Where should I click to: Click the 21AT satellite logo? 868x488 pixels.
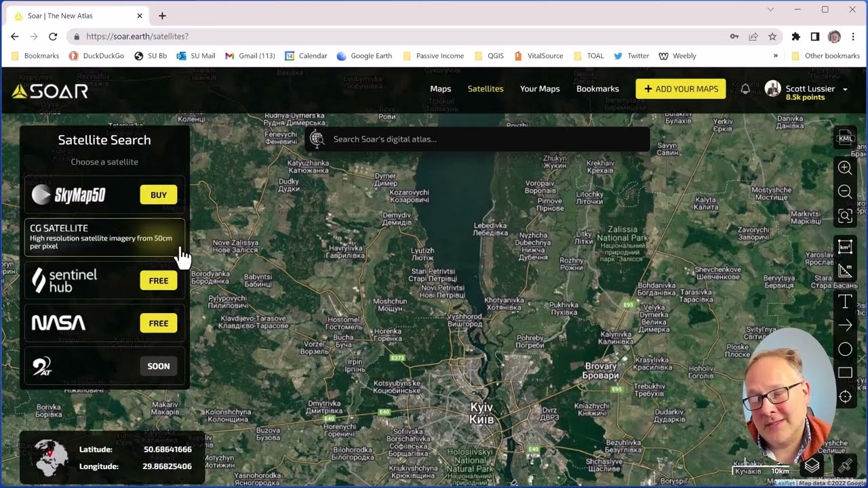(x=42, y=367)
